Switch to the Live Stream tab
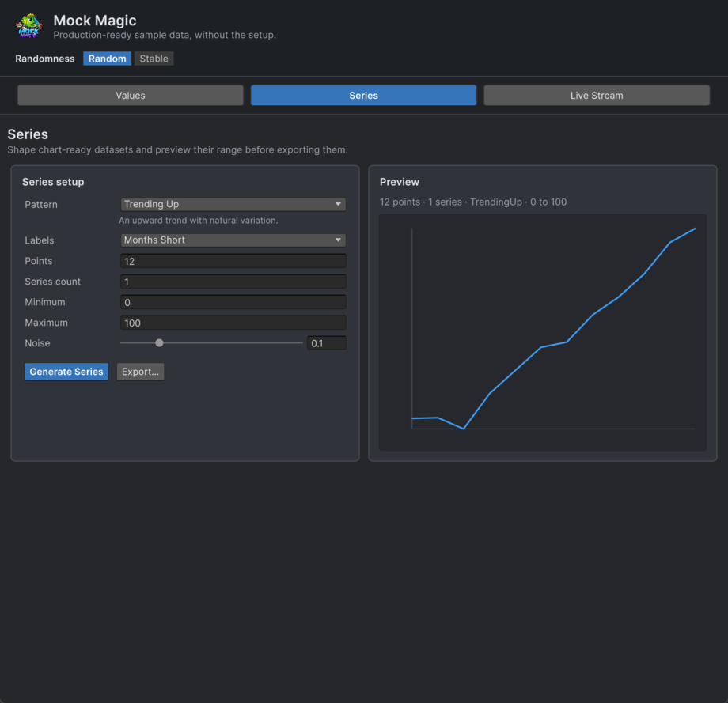The width and height of the screenshot is (728, 703). (x=597, y=95)
